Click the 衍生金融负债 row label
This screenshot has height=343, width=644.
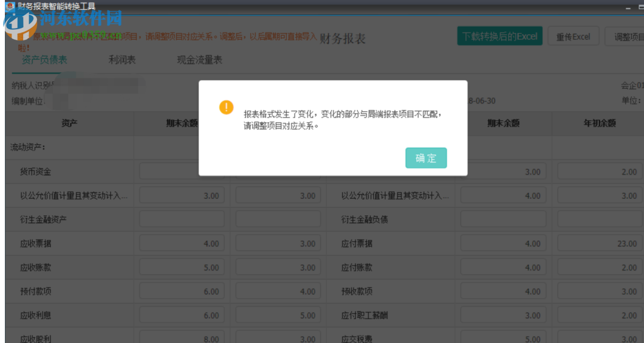(x=365, y=220)
